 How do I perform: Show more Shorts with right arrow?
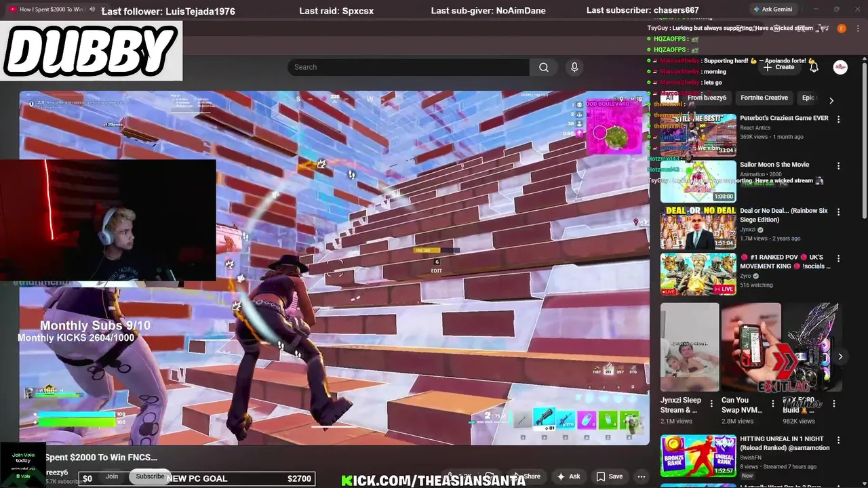pyautogui.click(x=840, y=357)
